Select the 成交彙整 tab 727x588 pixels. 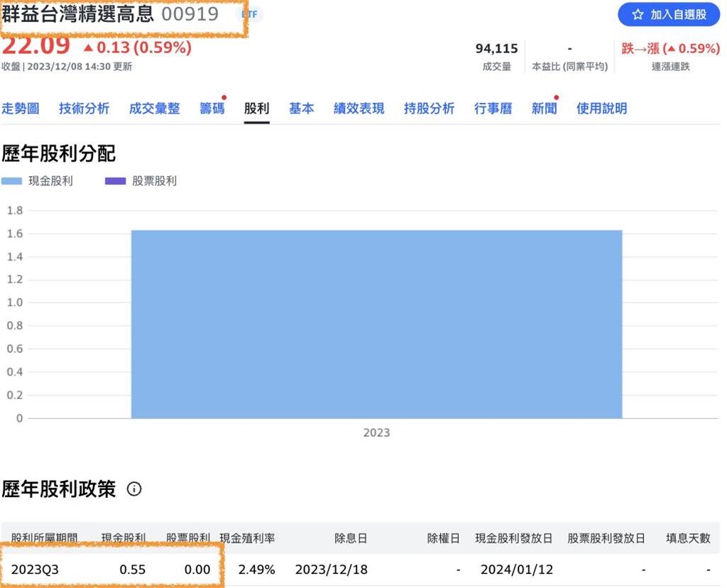point(154,109)
